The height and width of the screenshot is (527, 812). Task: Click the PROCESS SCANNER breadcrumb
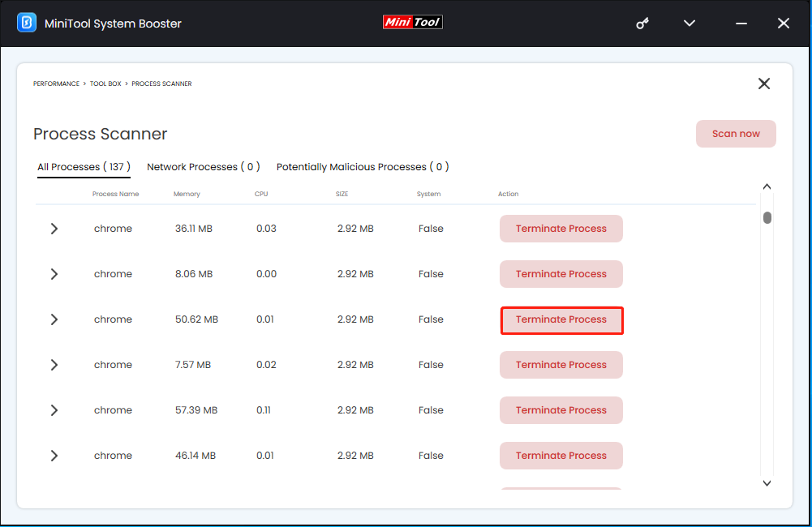(x=161, y=84)
